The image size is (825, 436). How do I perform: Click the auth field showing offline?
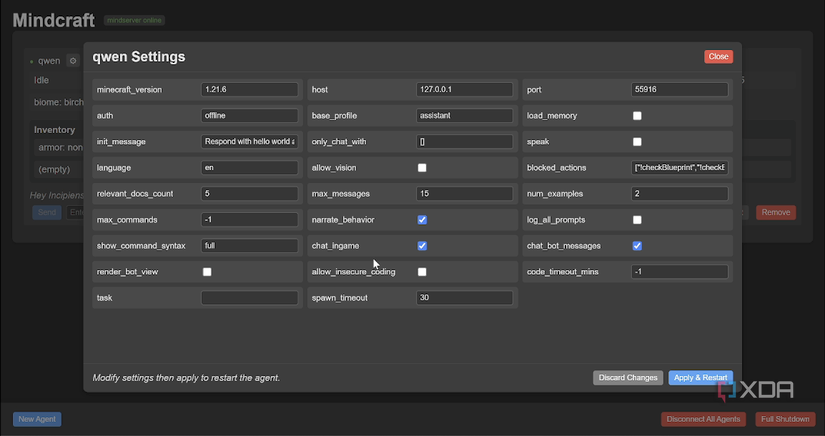(x=249, y=116)
